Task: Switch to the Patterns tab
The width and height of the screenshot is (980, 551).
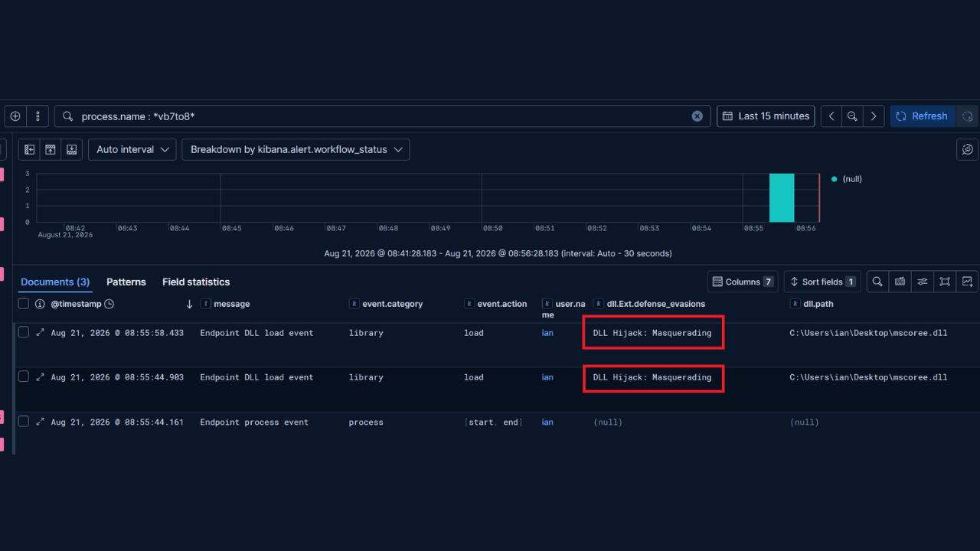Action: click(x=126, y=282)
